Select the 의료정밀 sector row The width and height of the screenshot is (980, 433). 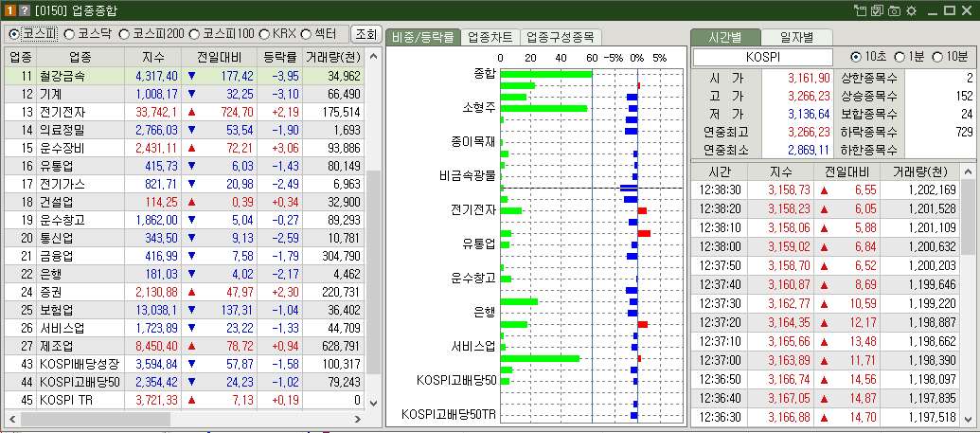[185, 130]
